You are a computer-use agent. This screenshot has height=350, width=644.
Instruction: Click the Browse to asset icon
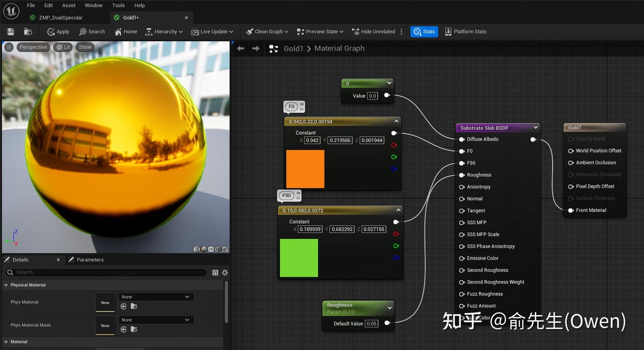[x=28, y=32]
